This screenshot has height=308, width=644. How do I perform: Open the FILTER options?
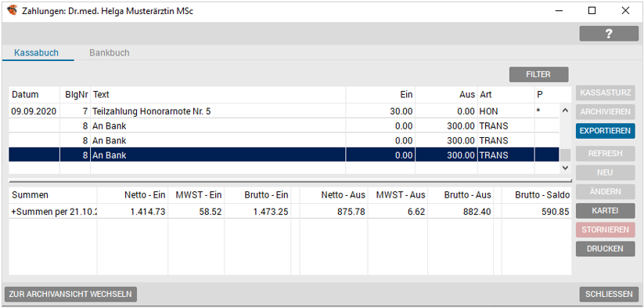pos(538,74)
